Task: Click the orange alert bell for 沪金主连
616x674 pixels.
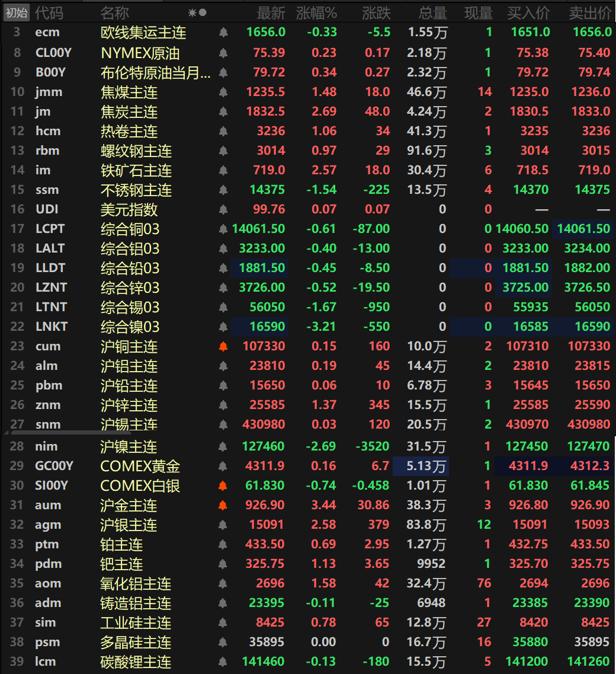Action: [223, 505]
